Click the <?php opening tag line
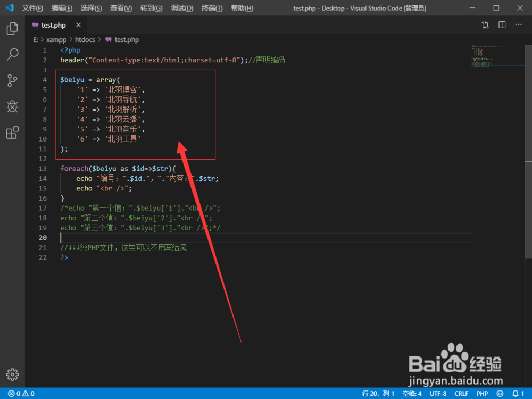 [x=70, y=50]
